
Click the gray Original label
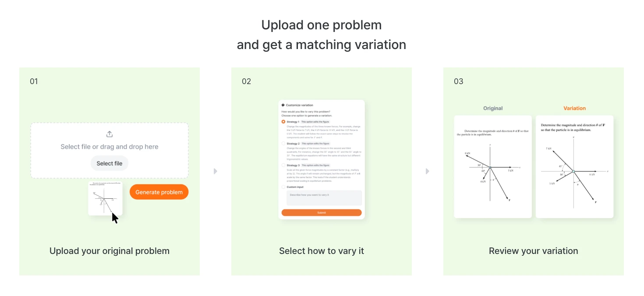[493, 108]
